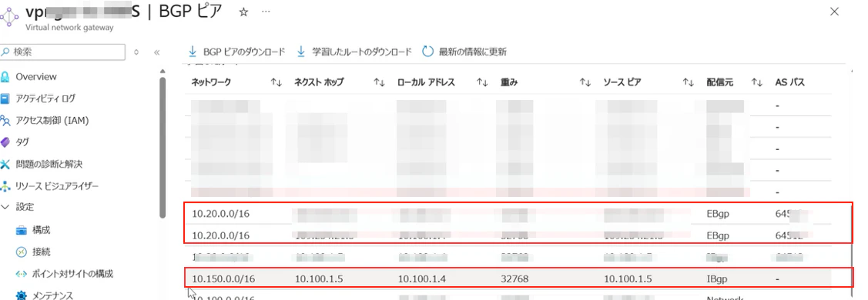Click the ネットワーク column header
Screen dimensions: 868x300
coord(211,82)
